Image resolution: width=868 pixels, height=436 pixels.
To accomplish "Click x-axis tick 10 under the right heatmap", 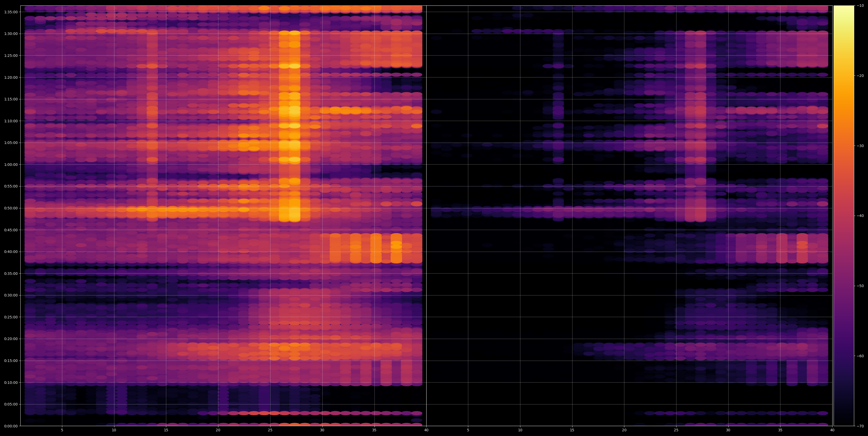I will [520, 430].
